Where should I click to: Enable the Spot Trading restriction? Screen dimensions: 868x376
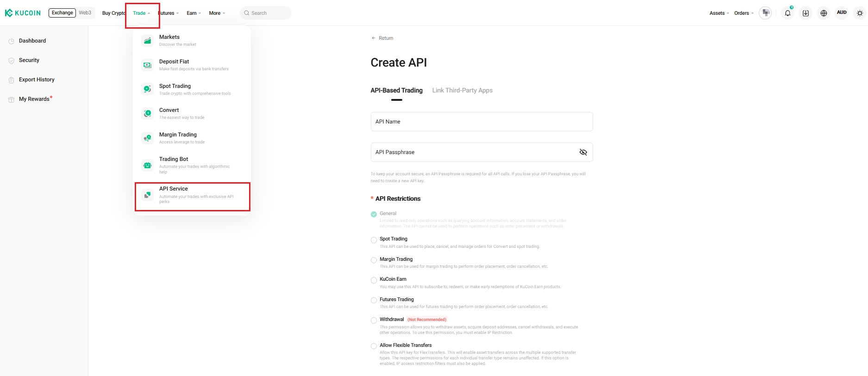point(374,240)
